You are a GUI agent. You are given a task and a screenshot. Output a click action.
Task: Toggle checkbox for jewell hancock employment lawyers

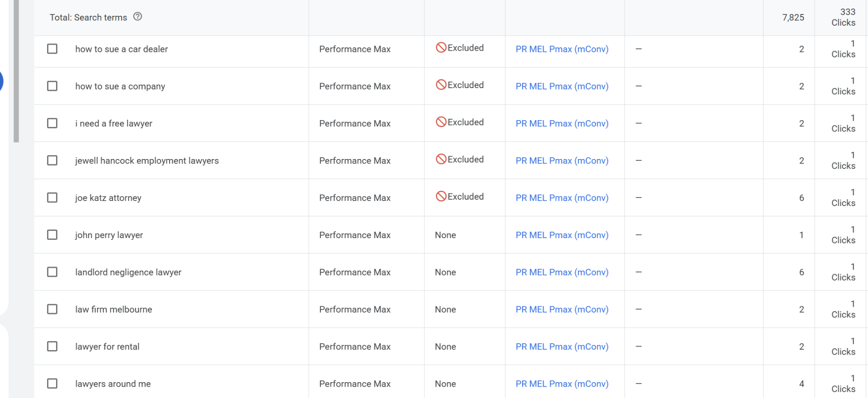(x=52, y=160)
